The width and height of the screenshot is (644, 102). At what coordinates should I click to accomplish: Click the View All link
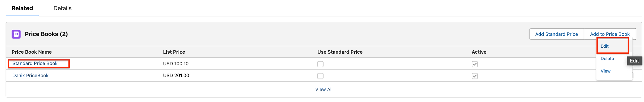(x=324, y=89)
